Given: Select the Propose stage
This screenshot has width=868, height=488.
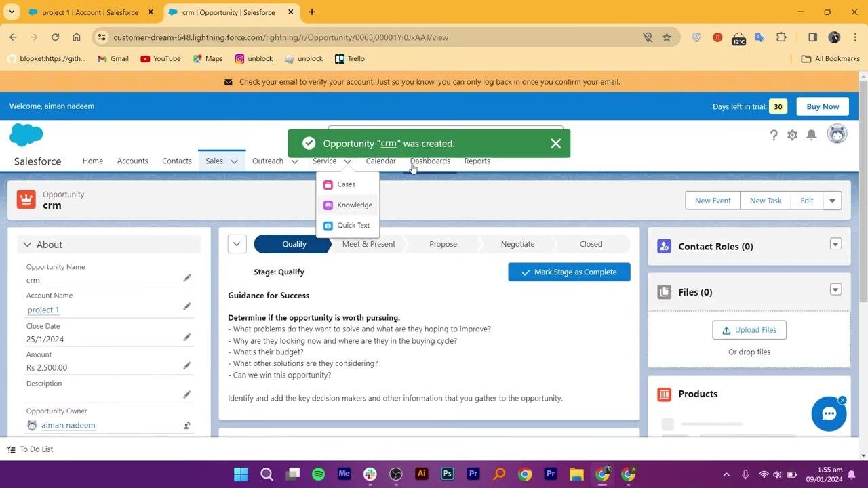Looking at the screenshot, I should [443, 244].
